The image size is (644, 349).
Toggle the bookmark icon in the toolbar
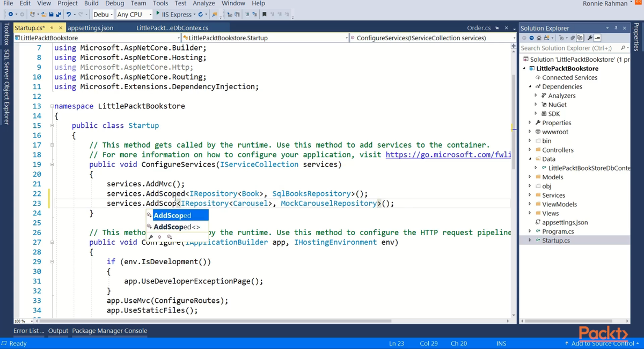(264, 14)
